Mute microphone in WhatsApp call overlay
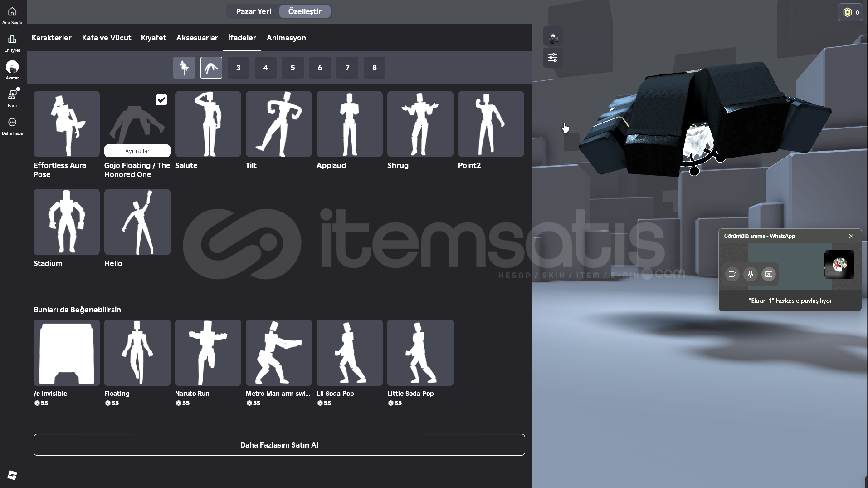 [x=751, y=274]
